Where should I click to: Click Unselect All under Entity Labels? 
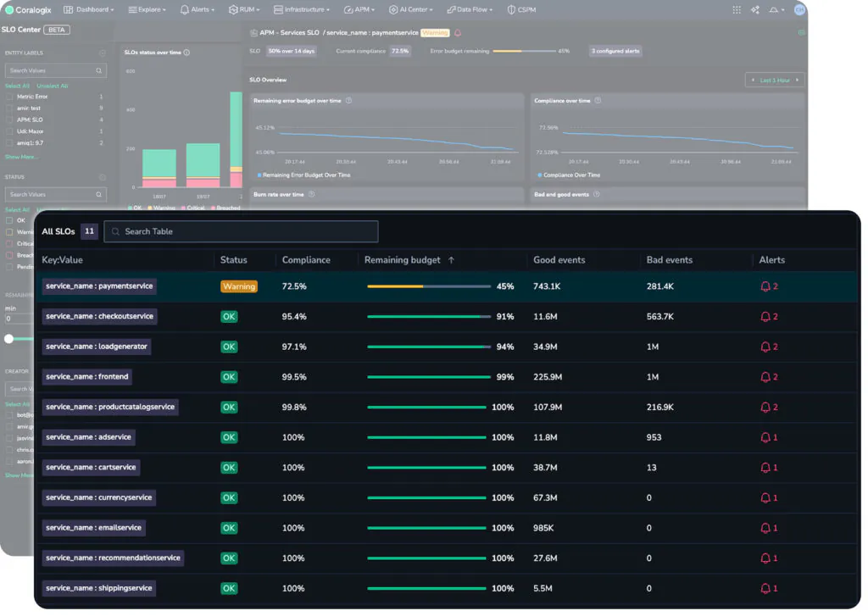tap(52, 86)
